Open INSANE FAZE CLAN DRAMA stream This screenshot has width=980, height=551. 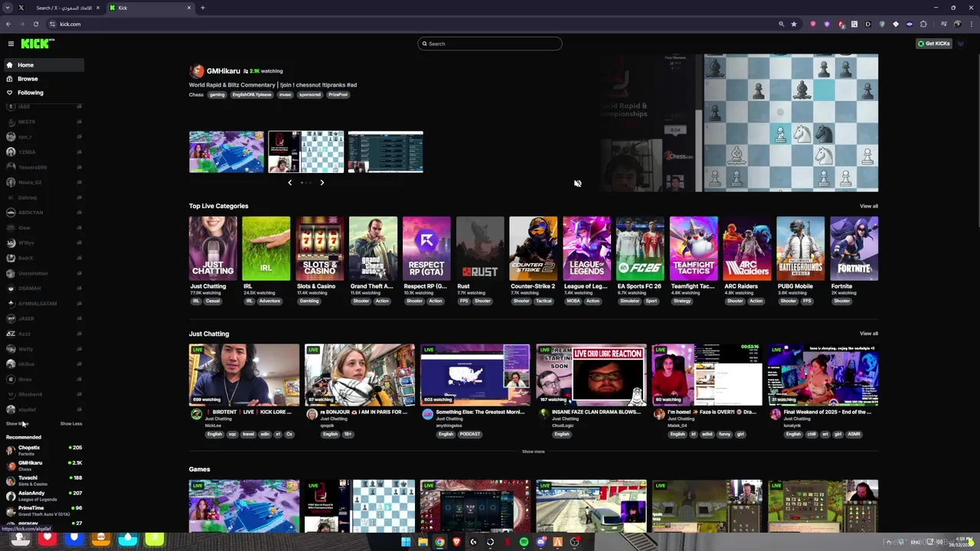click(x=591, y=375)
